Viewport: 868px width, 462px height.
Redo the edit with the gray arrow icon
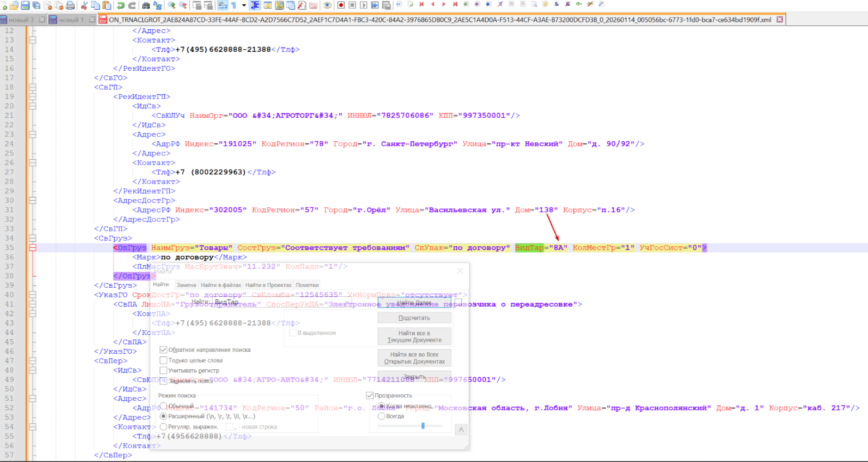132,6
